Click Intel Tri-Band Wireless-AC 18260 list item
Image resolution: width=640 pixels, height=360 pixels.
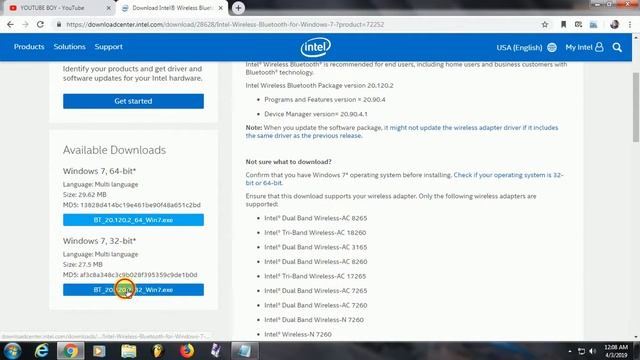pyautogui.click(x=315, y=233)
